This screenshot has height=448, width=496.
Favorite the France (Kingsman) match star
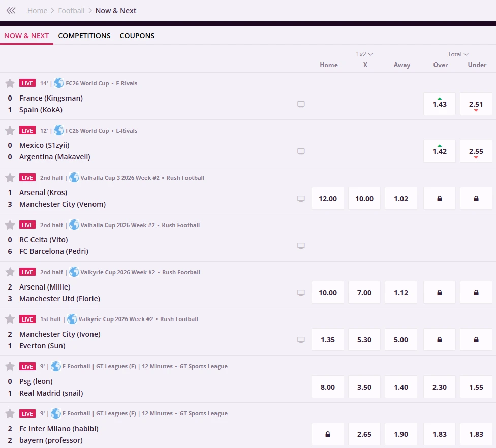coord(10,83)
